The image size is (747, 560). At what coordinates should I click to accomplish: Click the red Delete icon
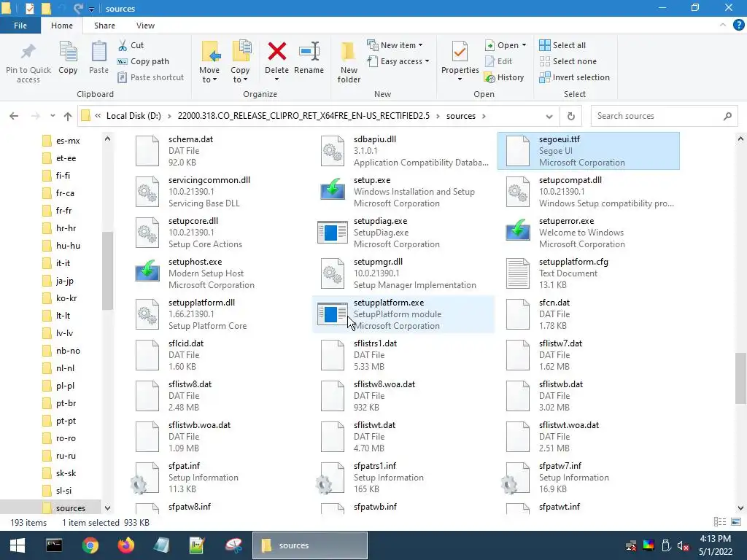276,51
